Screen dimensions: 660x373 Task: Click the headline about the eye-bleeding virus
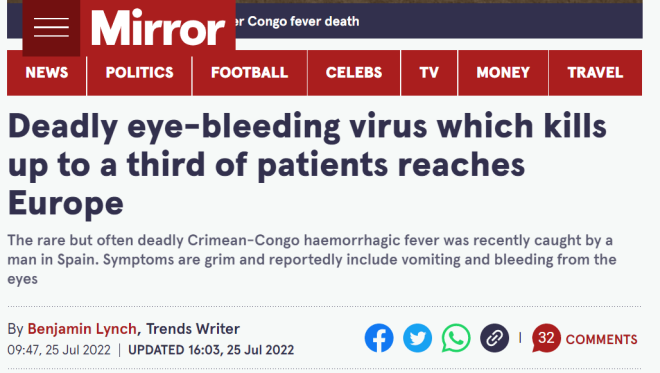307,165
